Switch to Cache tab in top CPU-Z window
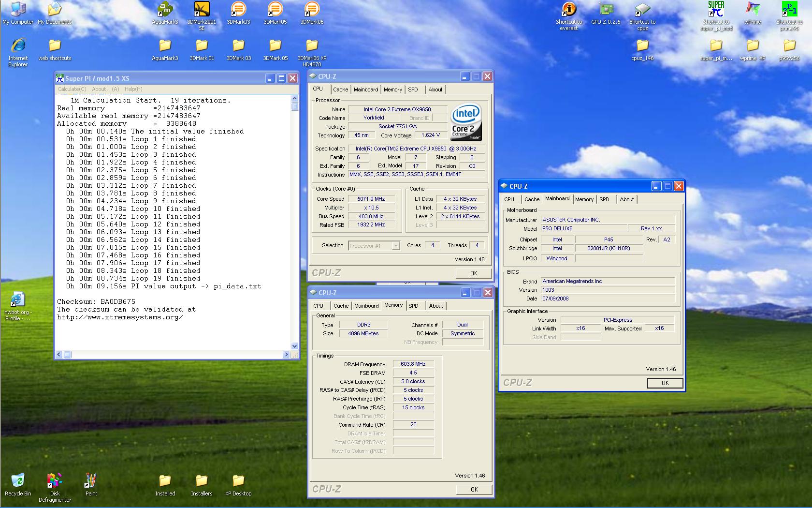The width and height of the screenshot is (812, 508). tap(340, 90)
